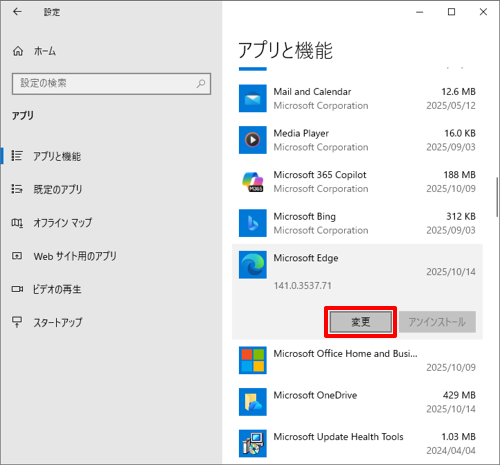Open Web サイト用のアプリ section
The image size is (500, 465).
coord(75,256)
